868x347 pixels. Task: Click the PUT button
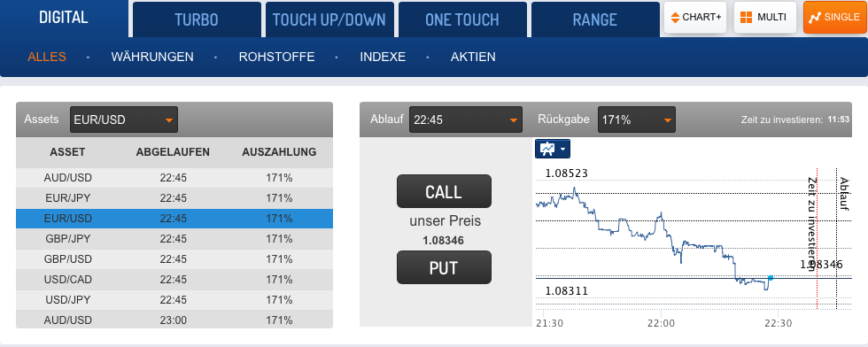pos(444,268)
